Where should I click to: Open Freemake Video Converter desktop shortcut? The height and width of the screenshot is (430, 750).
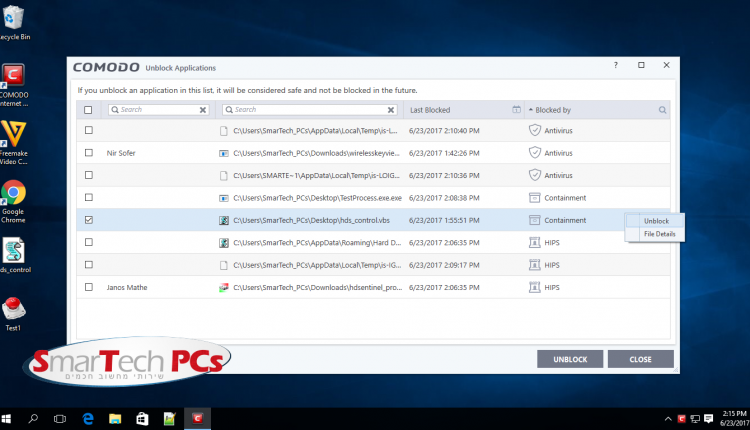(13, 143)
